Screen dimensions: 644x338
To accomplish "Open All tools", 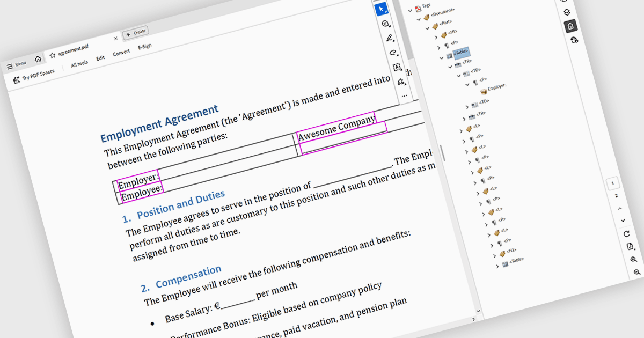I will pos(79,64).
